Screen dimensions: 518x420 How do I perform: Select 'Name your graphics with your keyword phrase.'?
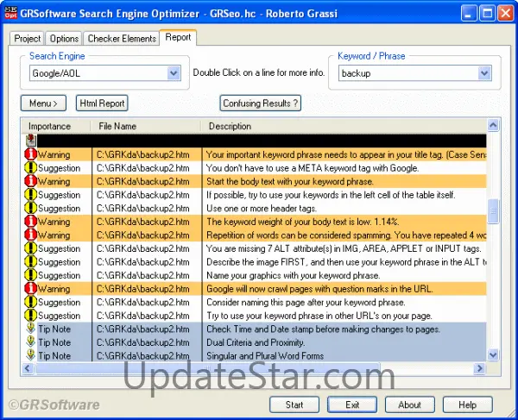tap(294, 275)
